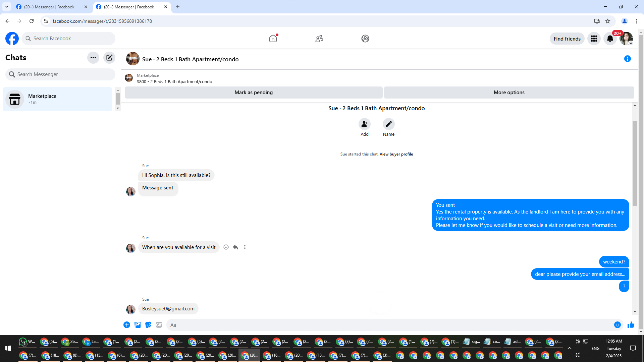Click More options button
Viewport: 644px width, 362px height.
point(509,93)
